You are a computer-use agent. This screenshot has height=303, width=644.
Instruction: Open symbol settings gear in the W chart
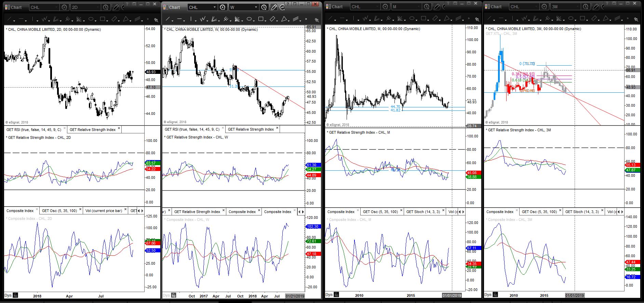223,7
